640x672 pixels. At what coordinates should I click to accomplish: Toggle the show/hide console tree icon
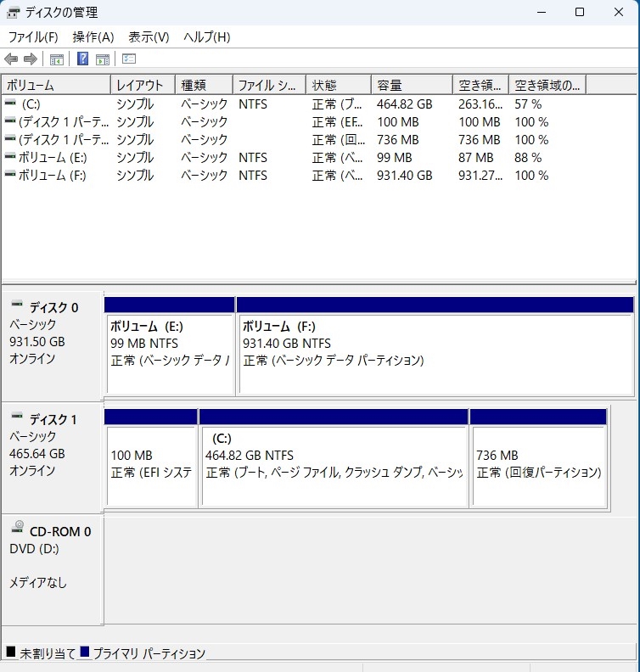57,59
